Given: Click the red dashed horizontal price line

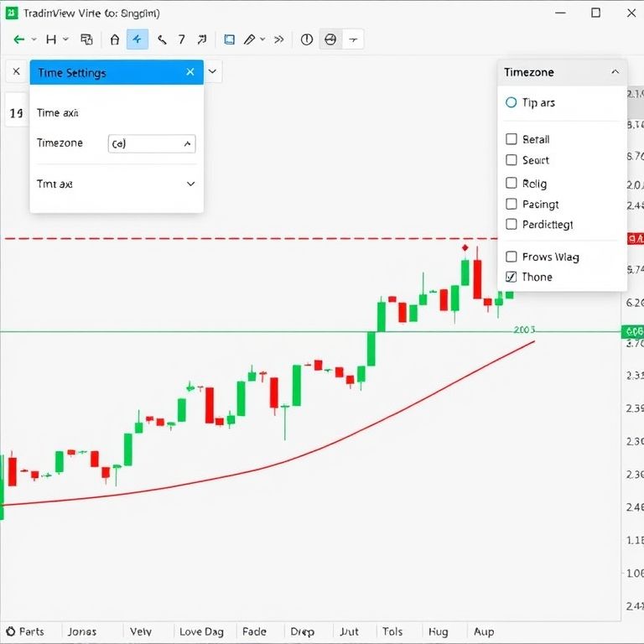Looking at the screenshot, I should (x=252, y=238).
